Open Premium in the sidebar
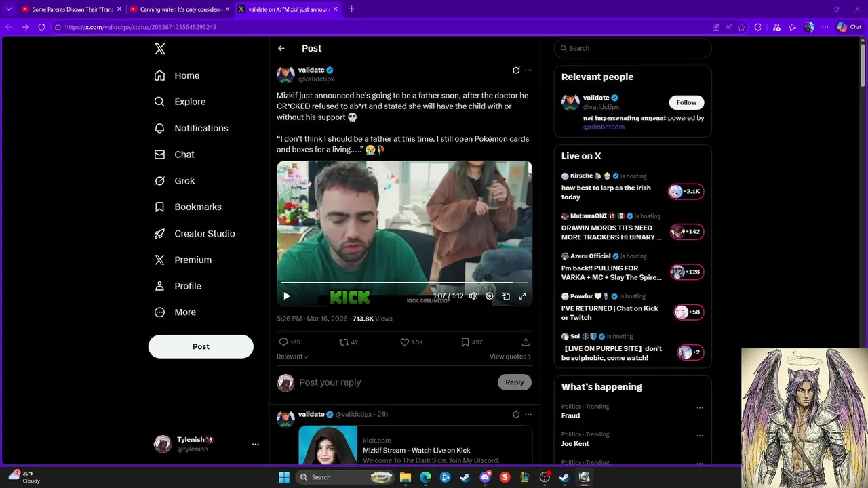Image resolution: width=868 pixels, height=488 pixels. 183,260
